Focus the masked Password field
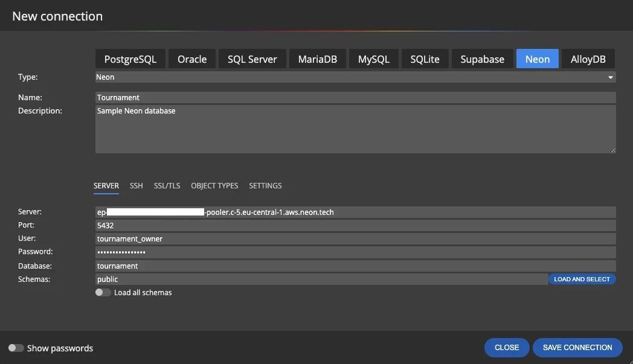The width and height of the screenshot is (633, 364). click(355, 252)
